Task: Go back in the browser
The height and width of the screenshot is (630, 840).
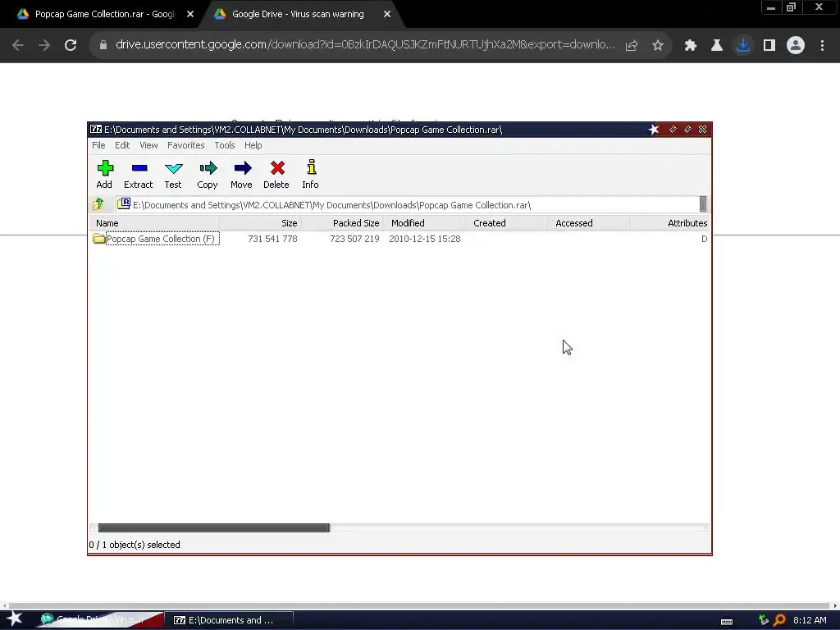Action: coord(18,45)
